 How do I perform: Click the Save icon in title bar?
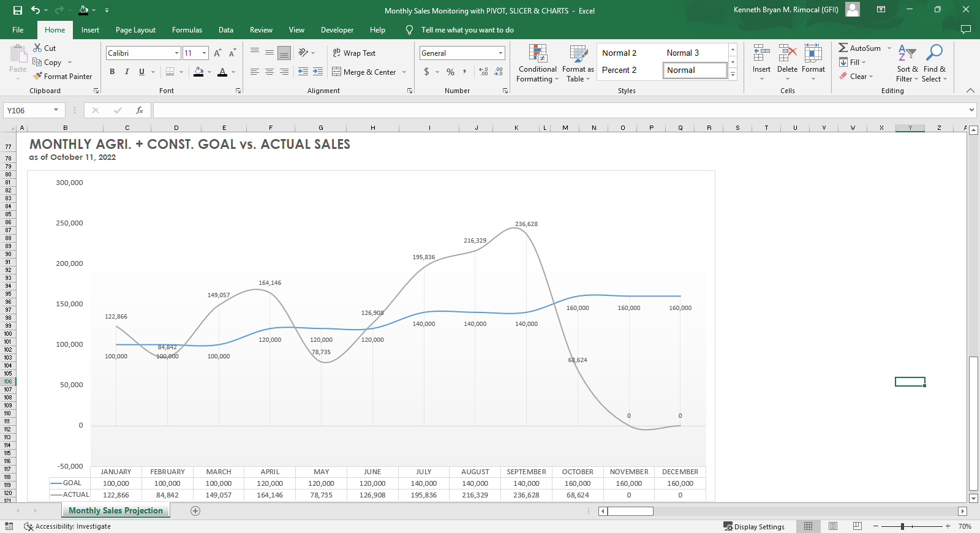click(17, 10)
